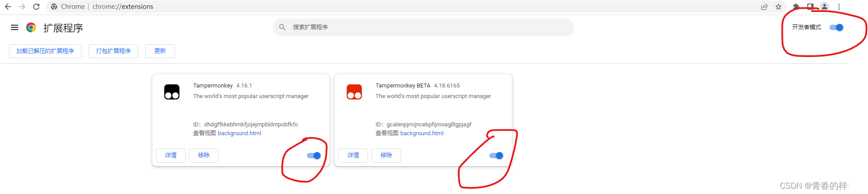Go forward using the browser forward arrow
The width and height of the screenshot is (868, 194).
(x=22, y=7)
